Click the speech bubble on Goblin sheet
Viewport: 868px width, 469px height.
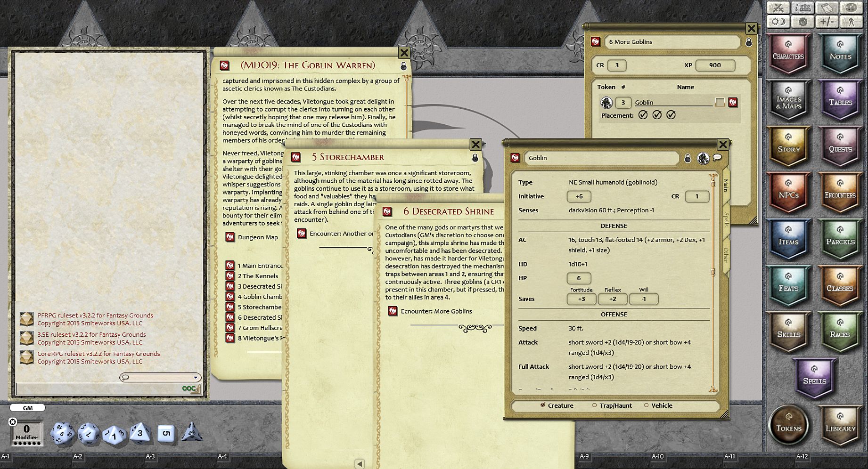717,157
